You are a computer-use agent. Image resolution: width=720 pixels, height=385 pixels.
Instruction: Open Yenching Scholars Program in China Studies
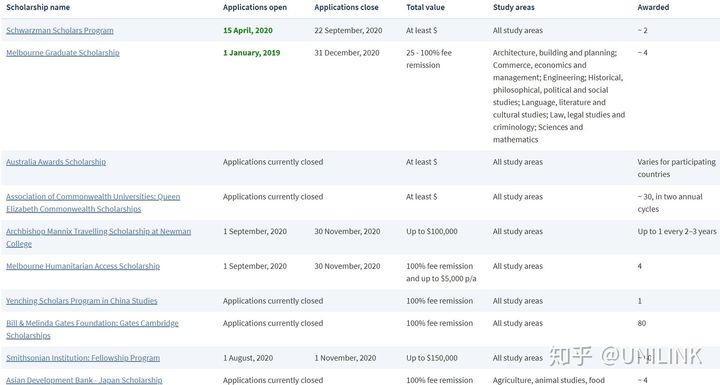click(82, 301)
